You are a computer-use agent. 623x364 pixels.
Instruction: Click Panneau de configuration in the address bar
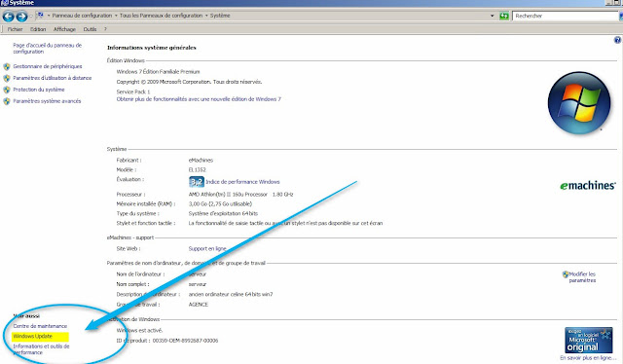(82, 16)
